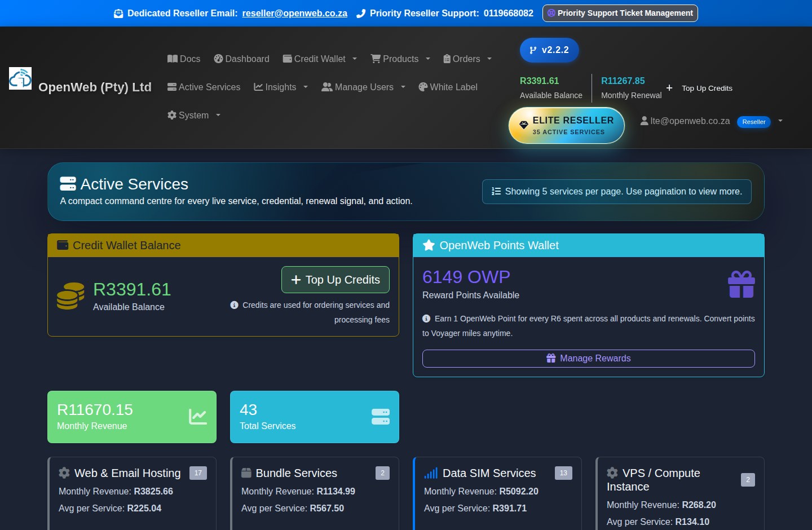This screenshot has width=812, height=530.
Task: Expand the Orders dropdown arrow
Action: (489, 59)
